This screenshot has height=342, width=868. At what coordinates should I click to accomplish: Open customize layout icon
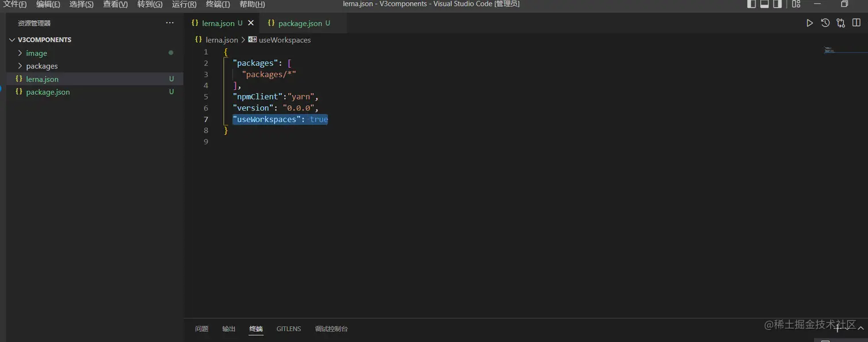coord(796,4)
